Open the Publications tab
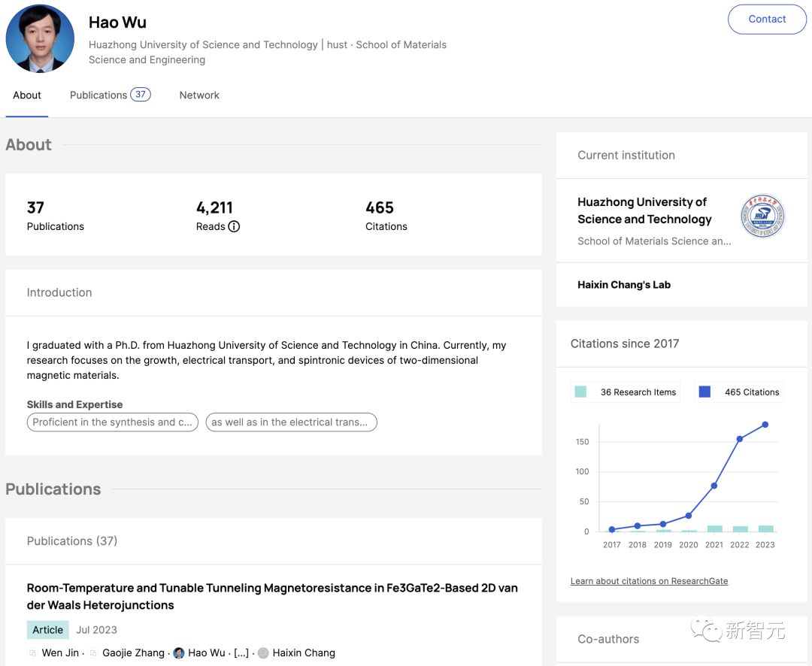The image size is (812, 666). coord(110,95)
